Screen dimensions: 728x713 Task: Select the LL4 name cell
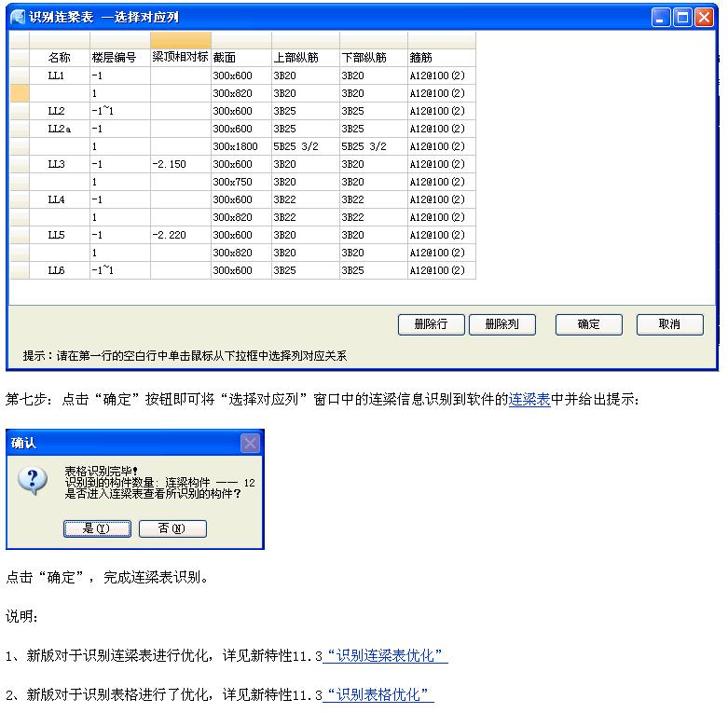click(60, 199)
